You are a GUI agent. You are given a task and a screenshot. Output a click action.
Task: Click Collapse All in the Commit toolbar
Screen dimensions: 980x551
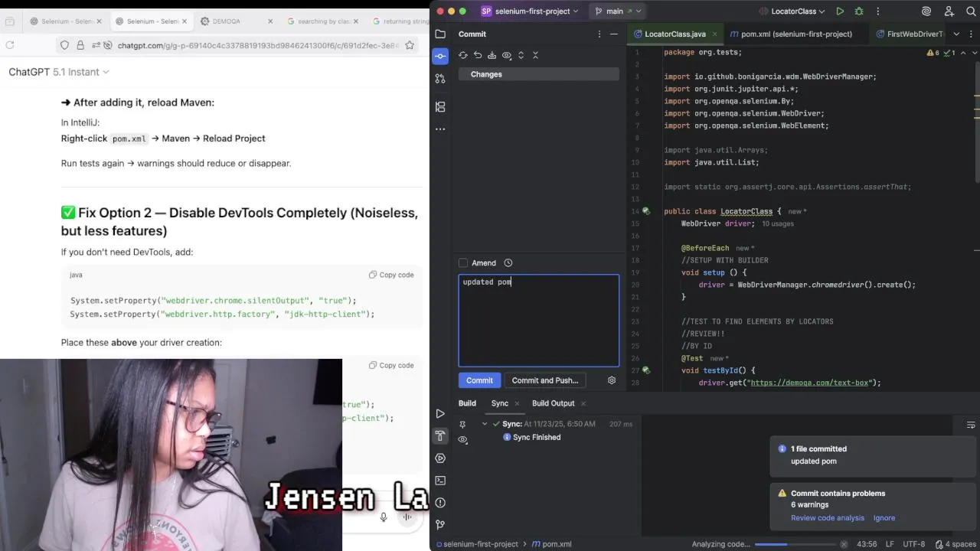(x=535, y=55)
